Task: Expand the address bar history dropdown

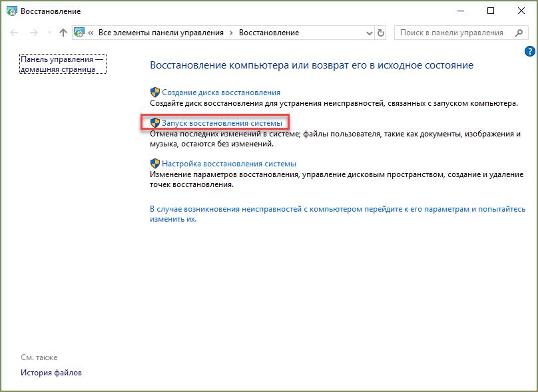Action: pos(369,33)
